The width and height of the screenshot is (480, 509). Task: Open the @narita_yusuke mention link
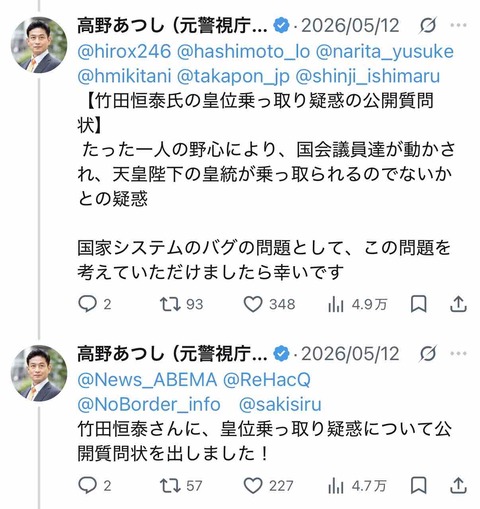(385, 52)
